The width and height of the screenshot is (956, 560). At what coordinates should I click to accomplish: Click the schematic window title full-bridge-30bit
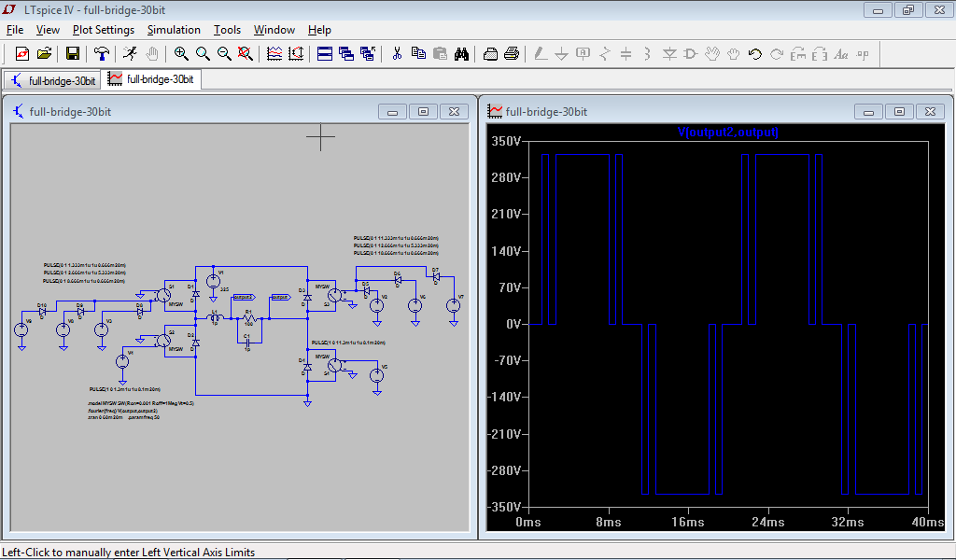(x=70, y=112)
